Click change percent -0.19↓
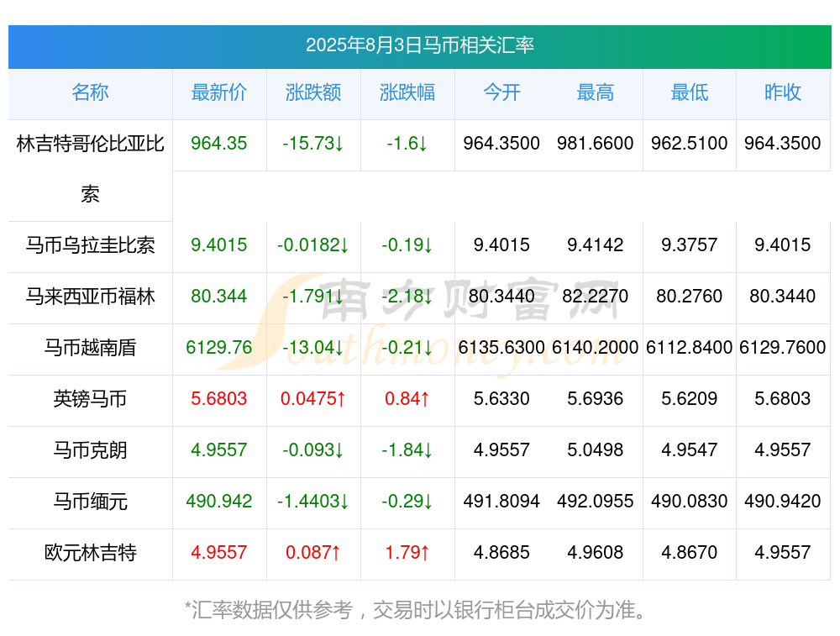 coord(407,245)
